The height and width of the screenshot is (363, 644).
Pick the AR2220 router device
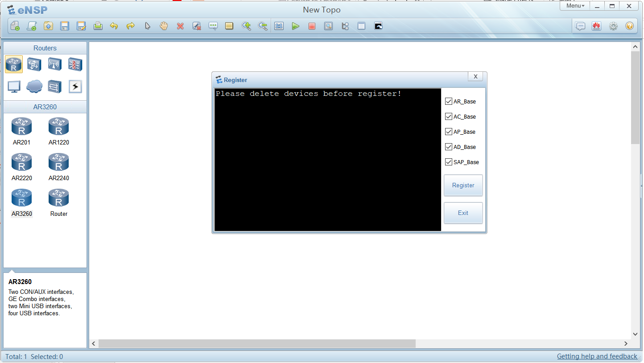click(x=21, y=167)
